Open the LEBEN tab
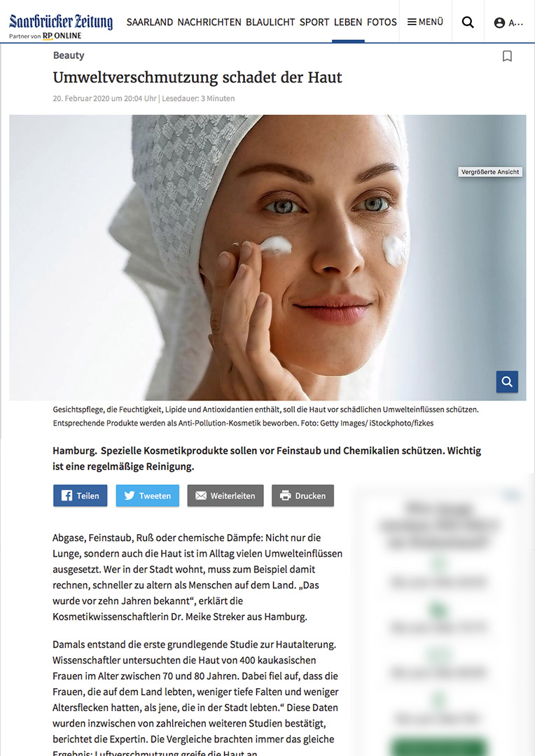The image size is (535, 756). pyautogui.click(x=348, y=22)
